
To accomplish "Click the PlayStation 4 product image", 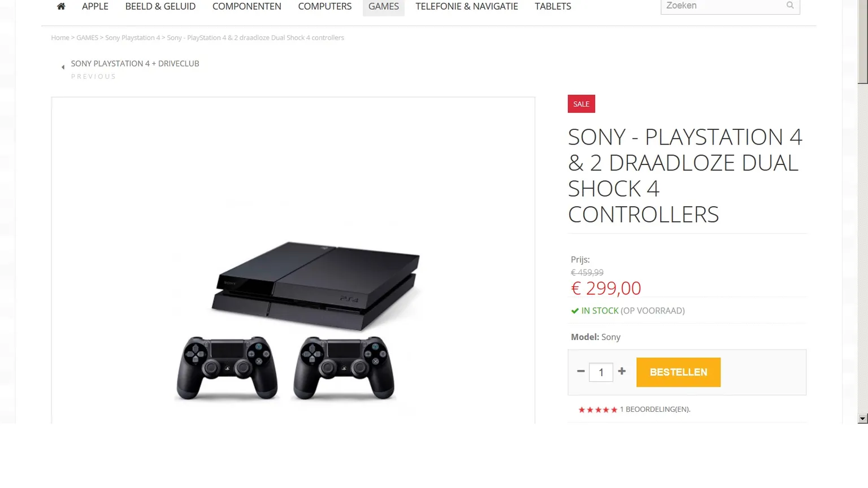I will [293, 319].
